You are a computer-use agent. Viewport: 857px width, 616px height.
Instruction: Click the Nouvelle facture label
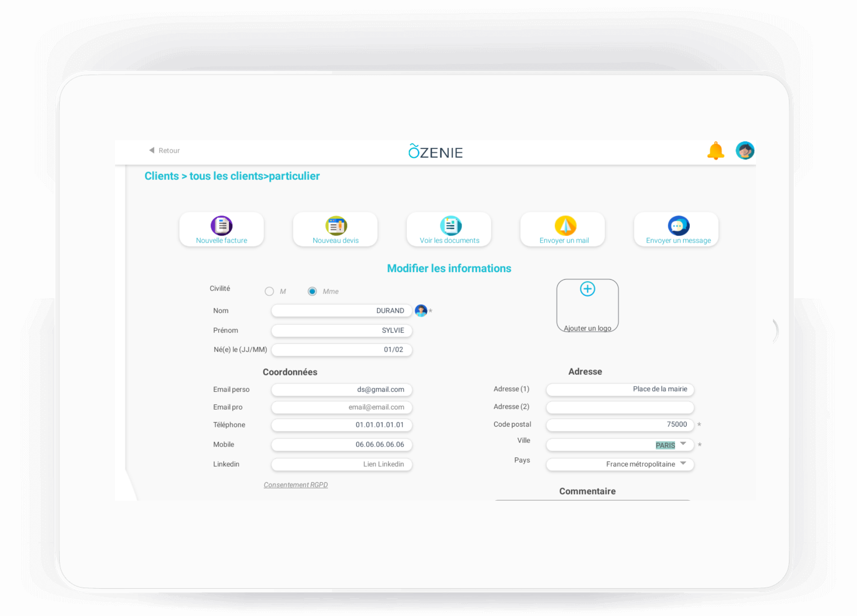pyautogui.click(x=221, y=241)
